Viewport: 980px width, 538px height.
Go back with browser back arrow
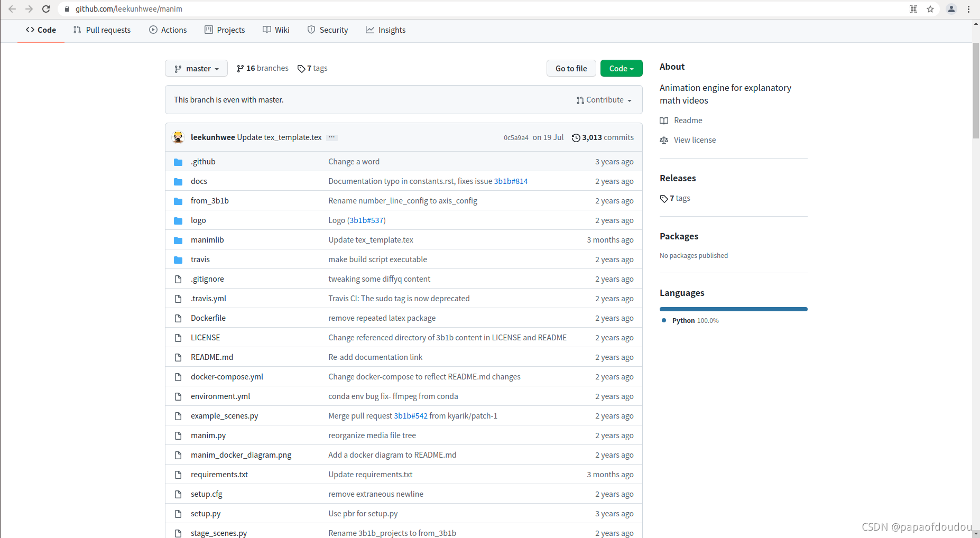tap(12, 9)
